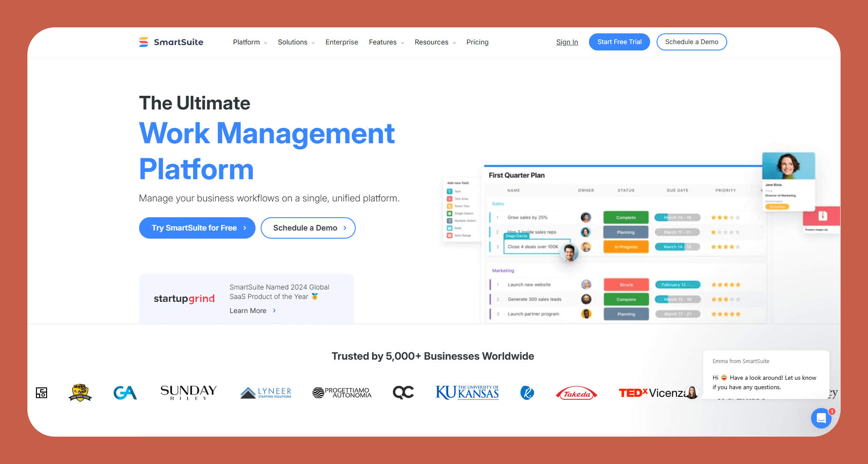Expand the Features dropdown menu
This screenshot has width=868, height=464.
386,42
